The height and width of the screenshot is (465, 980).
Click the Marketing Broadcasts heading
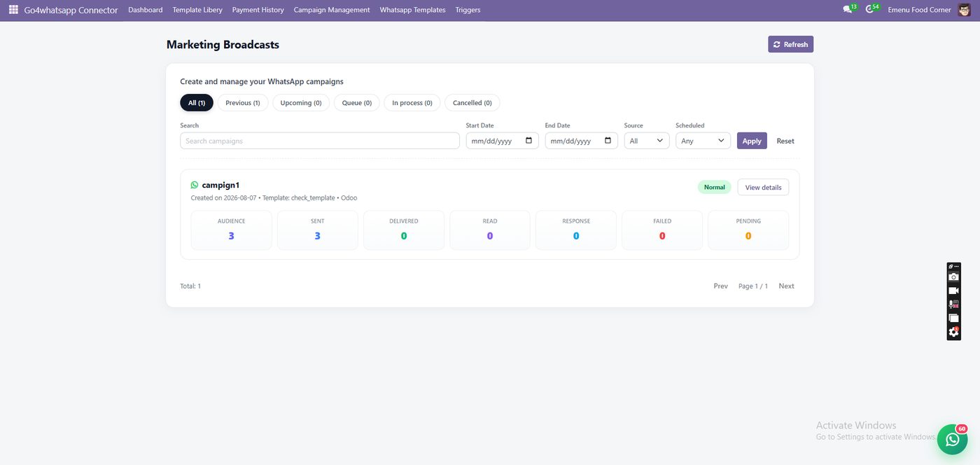[x=223, y=44]
